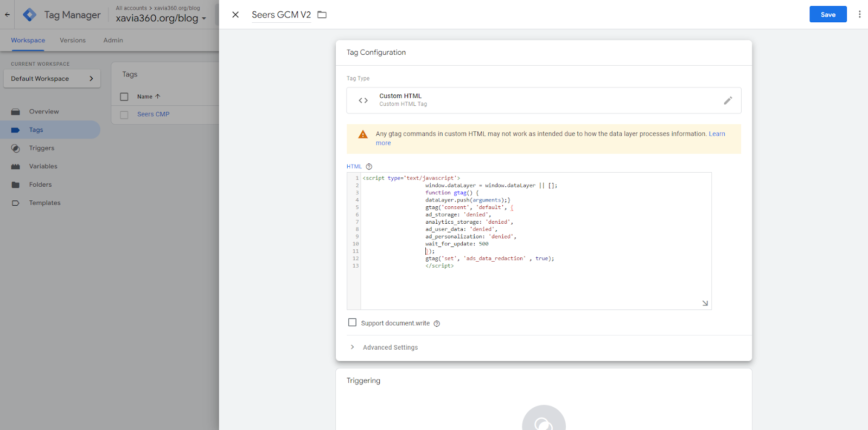Switch to the Workspace tab
This screenshot has height=430, width=868.
coord(28,40)
